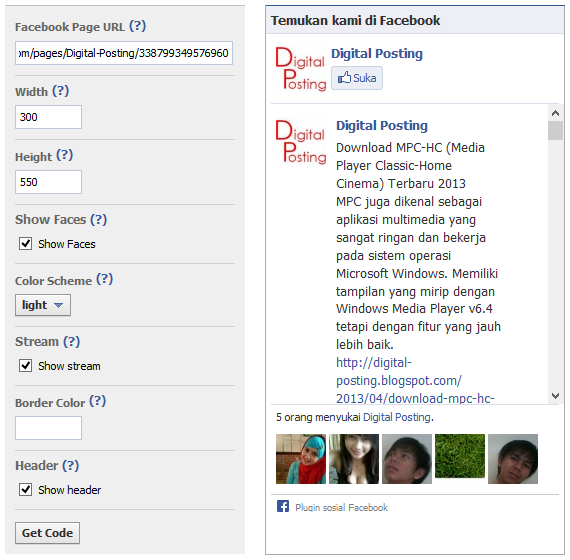Click the Facebook Page URL input field
Viewport: 570px width, 560px height.
[124, 53]
